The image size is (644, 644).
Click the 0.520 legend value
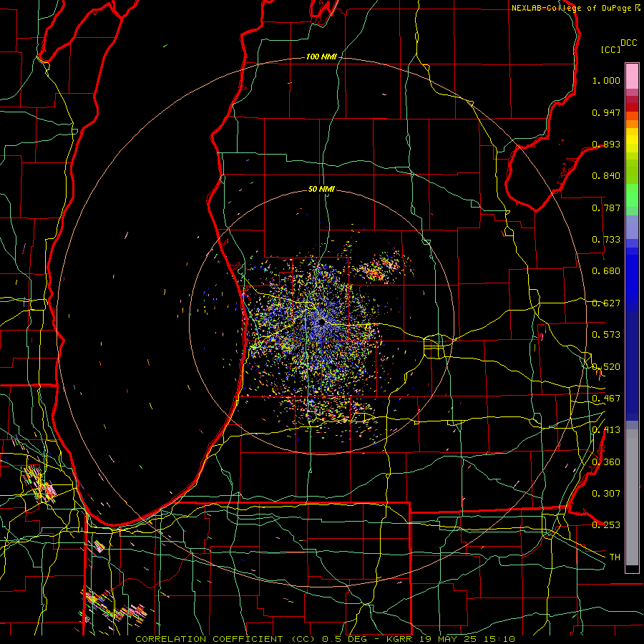pos(606,367)
